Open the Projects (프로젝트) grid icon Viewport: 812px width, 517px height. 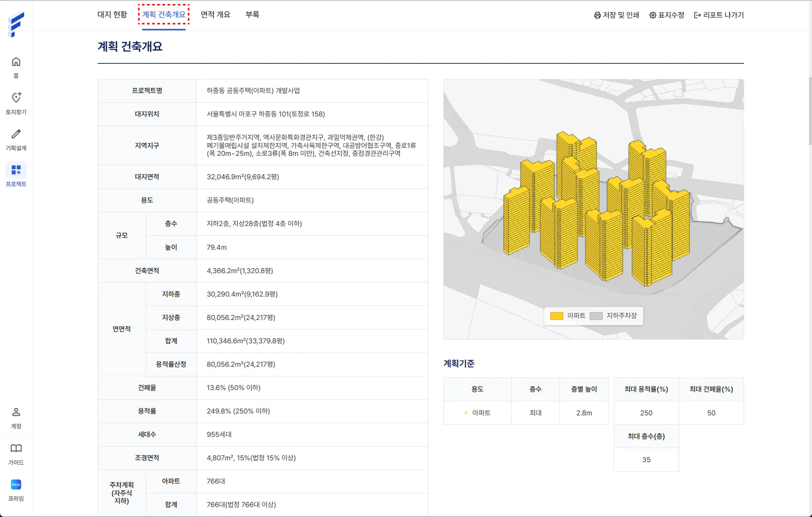[16, 170]
